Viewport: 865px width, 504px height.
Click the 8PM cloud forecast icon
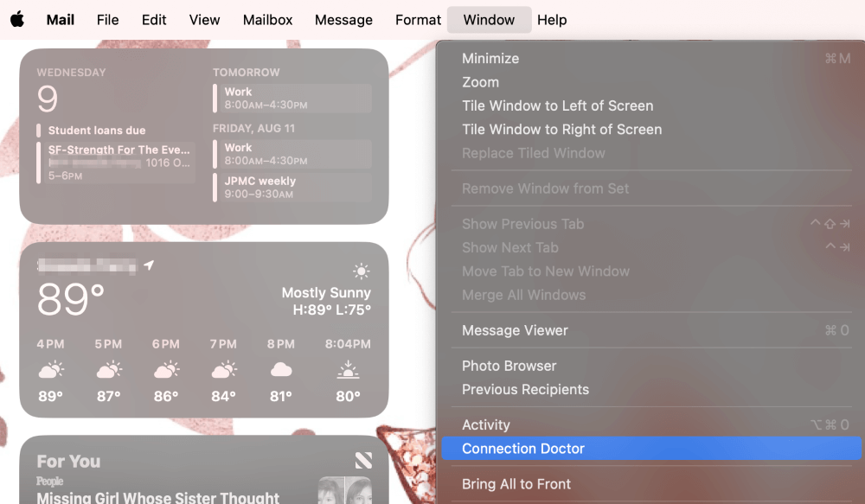click(x=281, y=369)
